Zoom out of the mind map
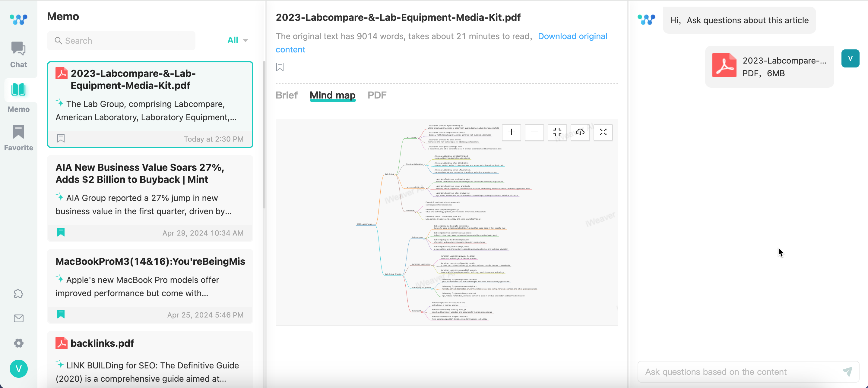The image size is (868, 388). (534, 132)
